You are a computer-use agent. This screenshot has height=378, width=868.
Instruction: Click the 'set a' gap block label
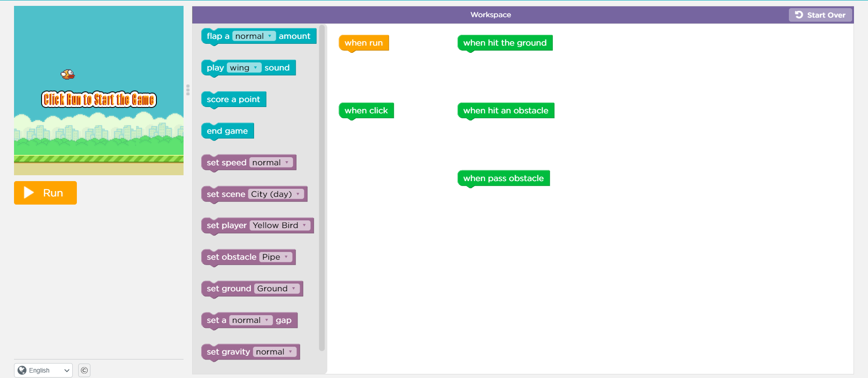click(x=217, y=320)
